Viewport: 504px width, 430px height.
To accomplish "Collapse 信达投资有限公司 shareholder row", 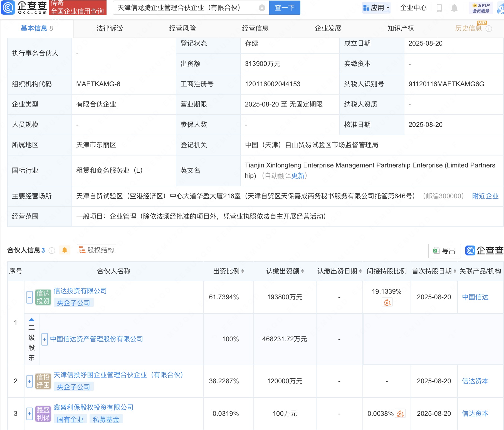I will tap(29, 297).
